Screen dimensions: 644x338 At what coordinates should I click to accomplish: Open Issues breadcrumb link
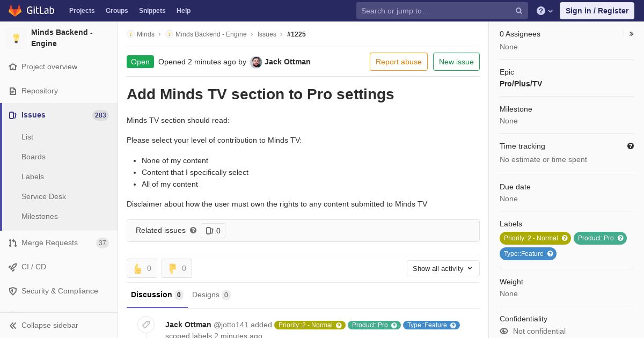(267, 34)
